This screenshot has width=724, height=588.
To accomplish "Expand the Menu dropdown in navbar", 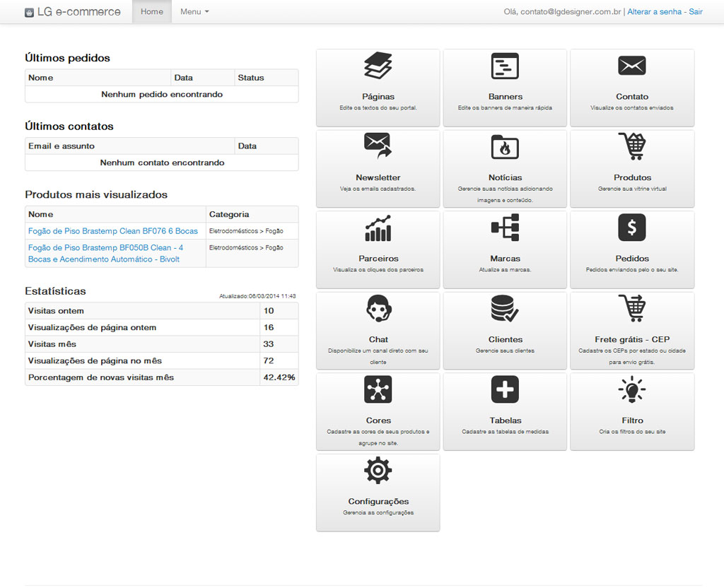I will tap(194, 12).
